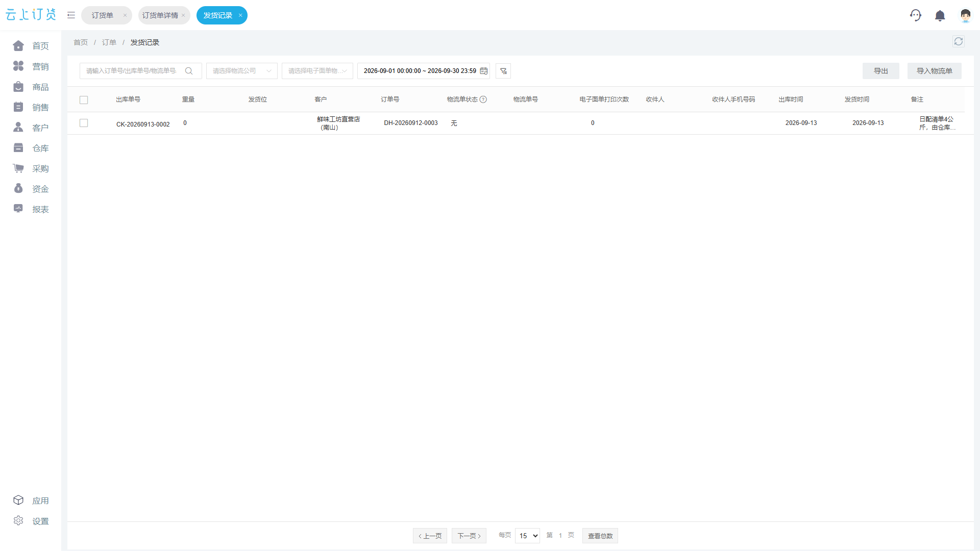
Task: Collapse the sidebar with the menu fold icon
Action: [x=71, y=15]
